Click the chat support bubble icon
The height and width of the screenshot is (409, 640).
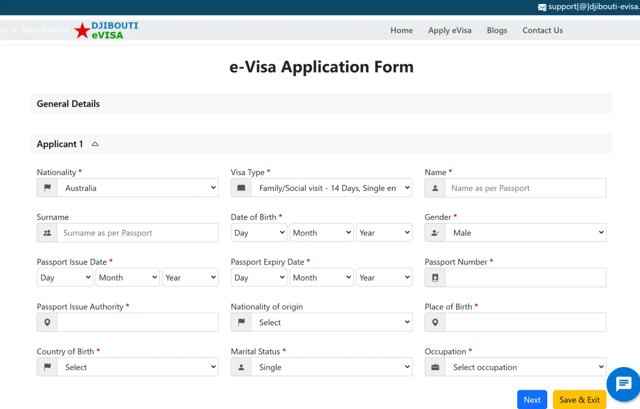tap(623, 384)
